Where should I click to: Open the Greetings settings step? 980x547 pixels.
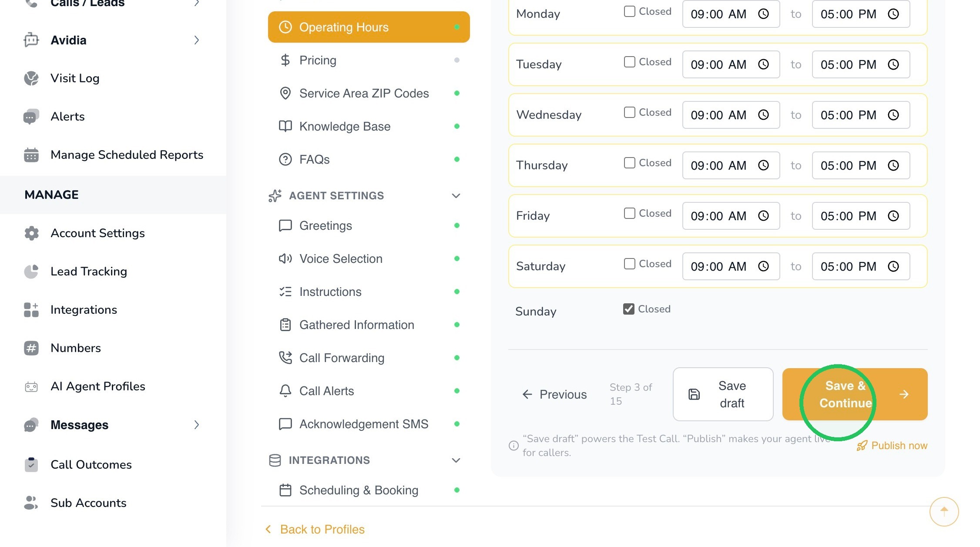tap(369, 225)
